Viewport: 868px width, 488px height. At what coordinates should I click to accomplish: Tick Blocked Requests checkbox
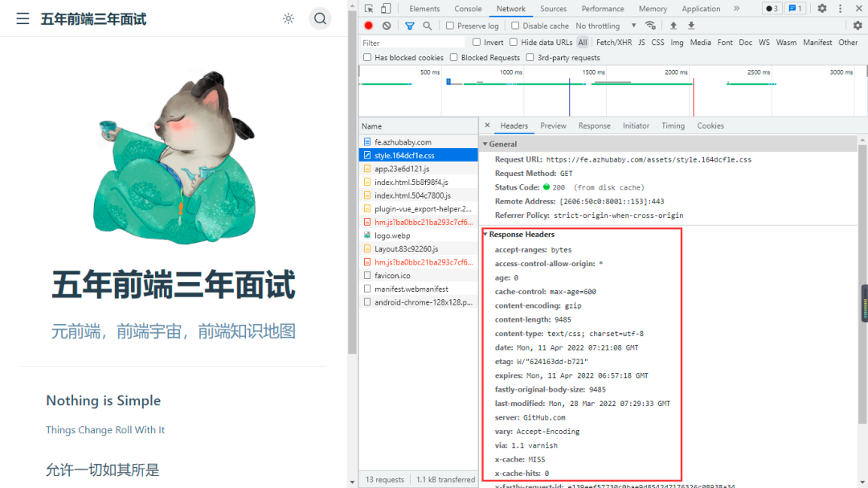(x=454, y=57)
